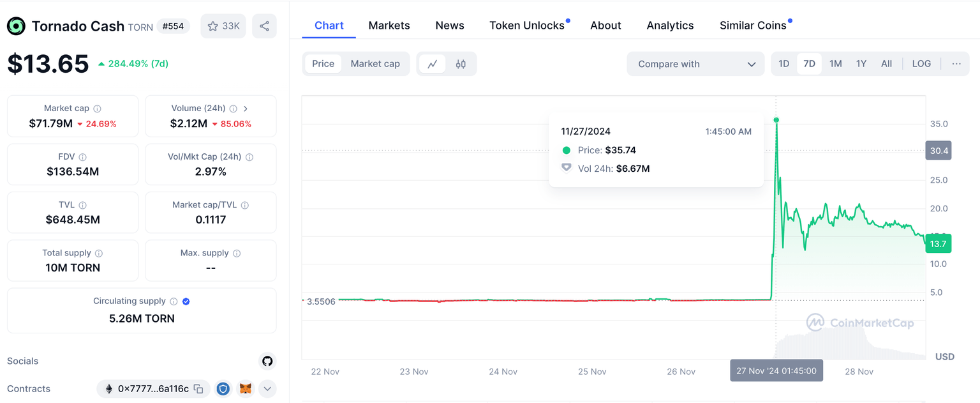Copy the contract address icon
This screenshot has height=403, width=980.
click(198, 388)
